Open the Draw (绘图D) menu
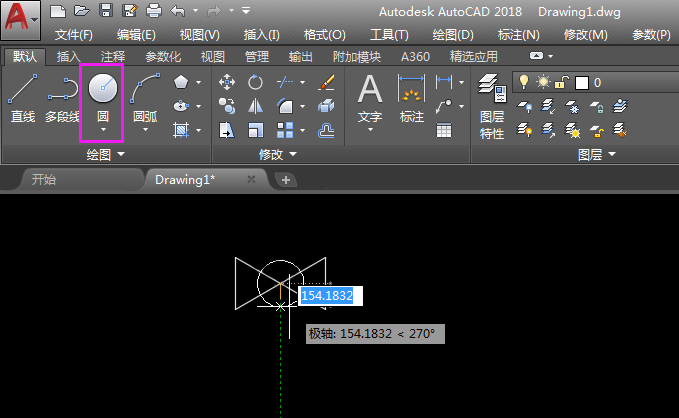This screenshot has height=418, width=679. point(453,35)
